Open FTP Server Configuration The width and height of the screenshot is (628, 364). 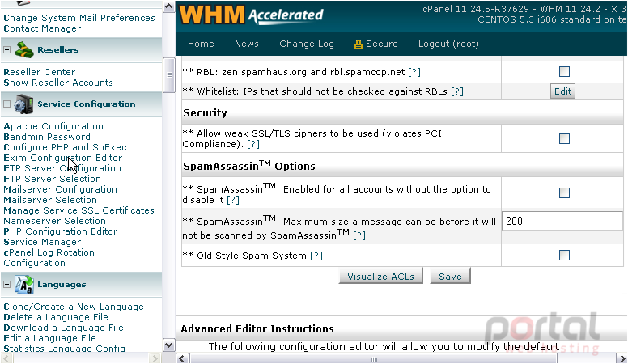[x=62, y=168]
